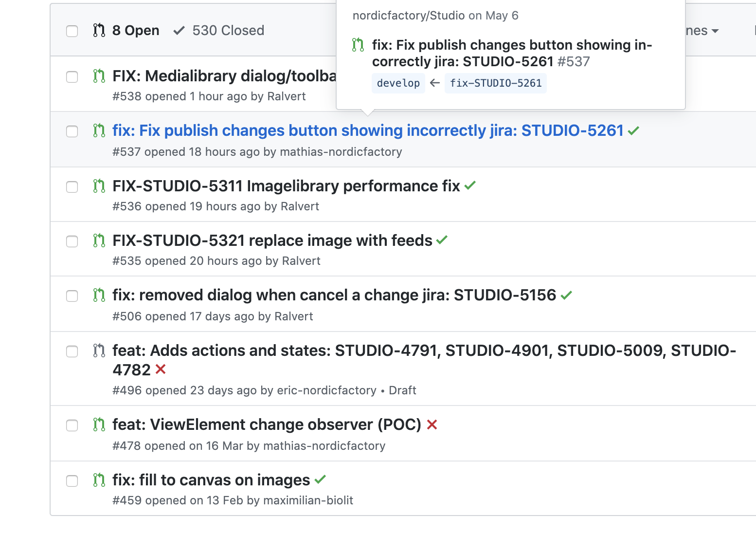Screen dimensions: 756x554
Task: Click green check status on fill to canvas PR
Action: pos(320,480)
